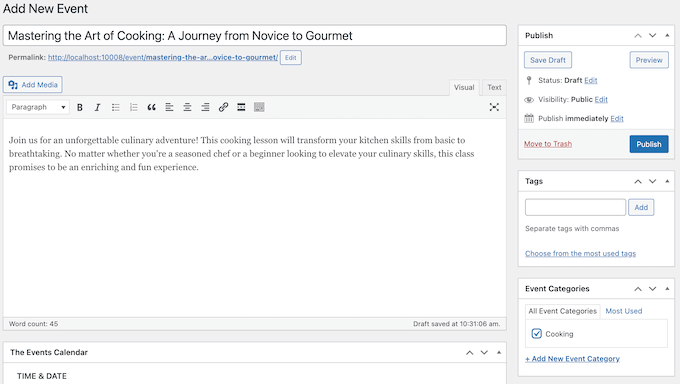Select the Most Used categories tab

coord(624,311)
